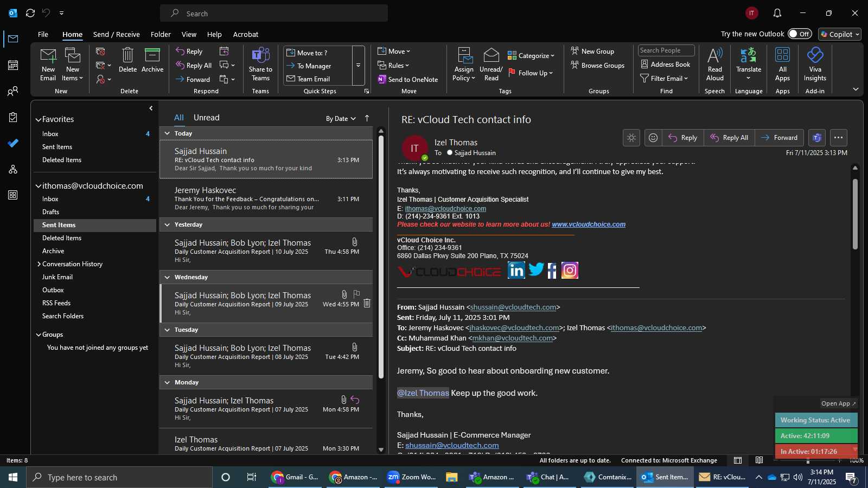Open the Move dropdown in ribbon
Viewport: 868px width, 488px height.
(394, 52)
